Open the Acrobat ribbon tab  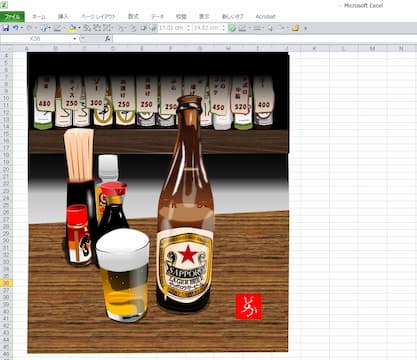266,17
